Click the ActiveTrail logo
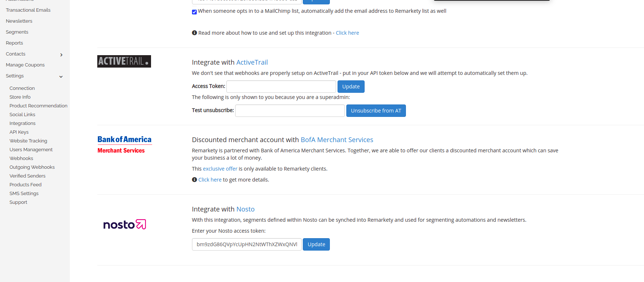 (124, 61)
